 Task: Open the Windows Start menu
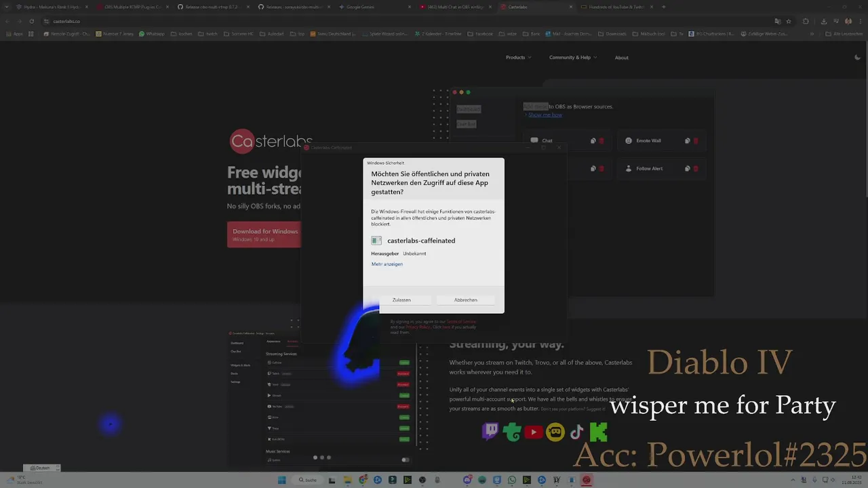coord(281,480)
